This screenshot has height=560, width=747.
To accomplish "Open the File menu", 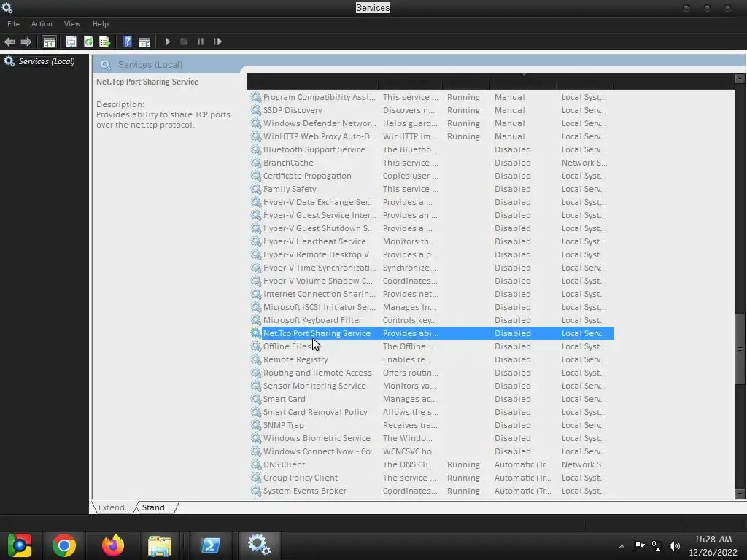I will point(13,24).
